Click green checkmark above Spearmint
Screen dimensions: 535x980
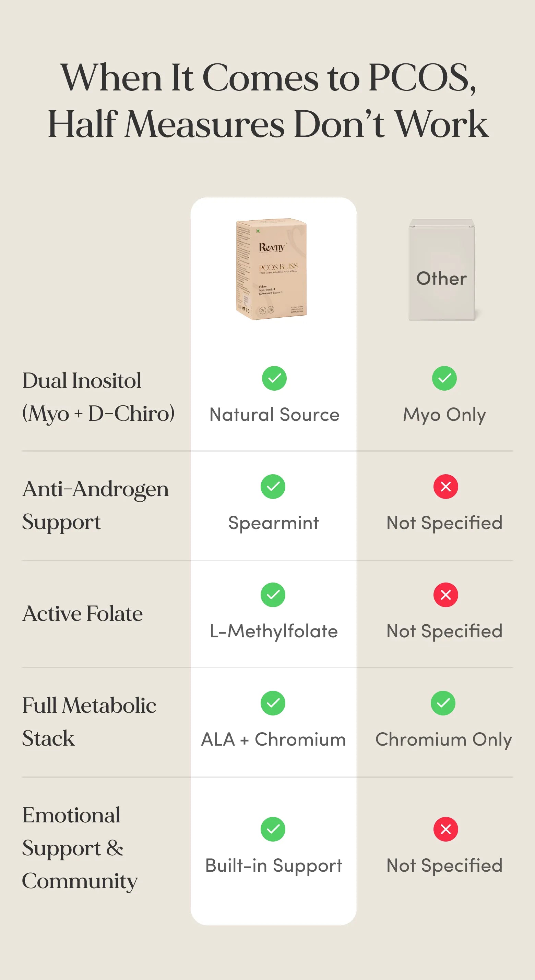point(273,486)
